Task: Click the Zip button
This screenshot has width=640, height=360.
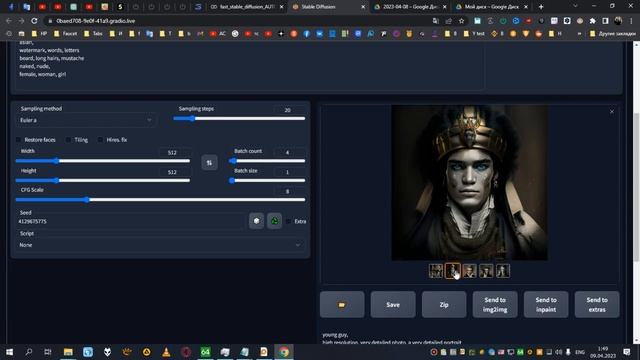Action: (444, 304)
